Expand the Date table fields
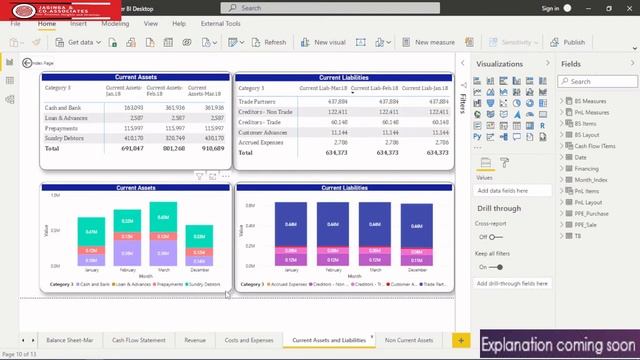Image resolution: width=640 pixels, height=360 pixels. pyautogui.click(x=562, y=157)
